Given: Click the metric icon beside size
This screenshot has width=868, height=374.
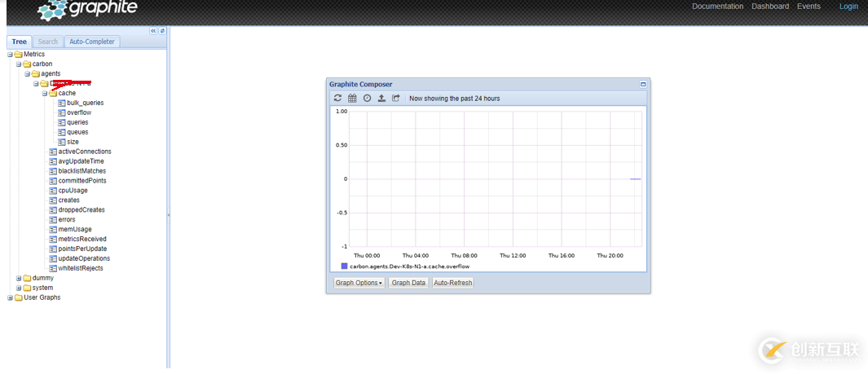Looking at the screenshot, I should click(61, 142).
